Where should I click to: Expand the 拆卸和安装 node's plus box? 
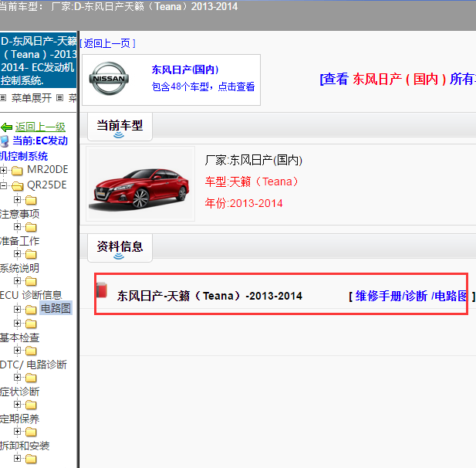pos(17,432)
